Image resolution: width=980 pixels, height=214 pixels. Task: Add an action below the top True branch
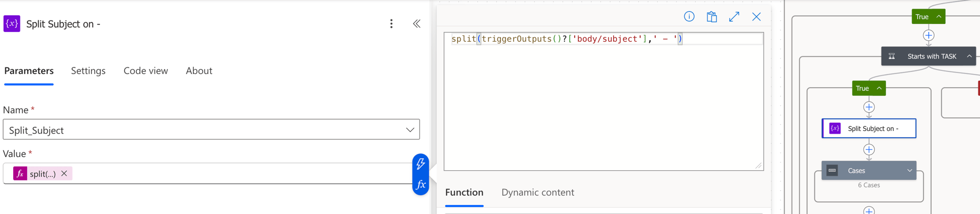coord(928,36)
